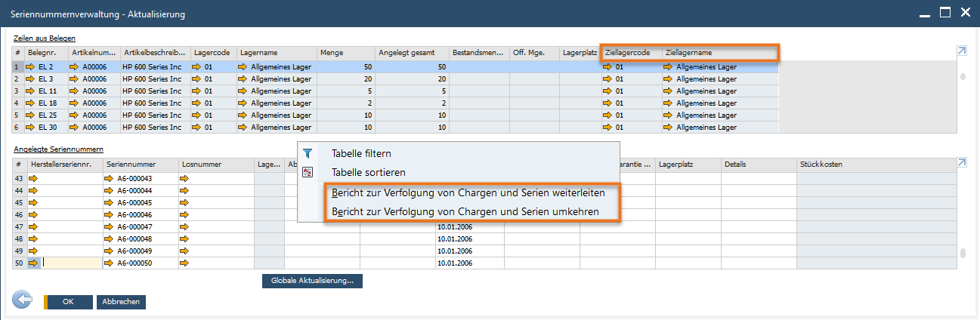Open link arrow beside serial A6-000047
Viewport: 980px width, 320px height.
pyautogui.click(x=109, y=227)
